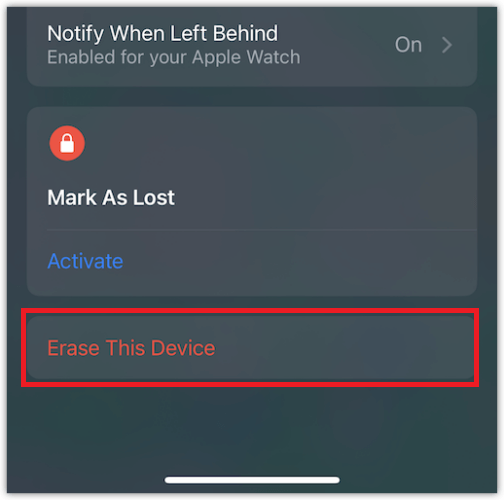The height and width of the screenshot is (500, 504).
Task: Expand left-behind notification options via chevron
Action: 447,45
